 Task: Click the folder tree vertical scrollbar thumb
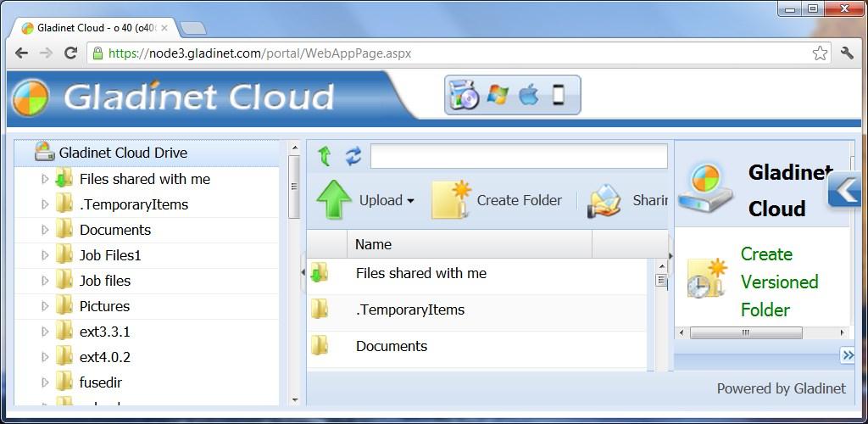tap(294, 187)
